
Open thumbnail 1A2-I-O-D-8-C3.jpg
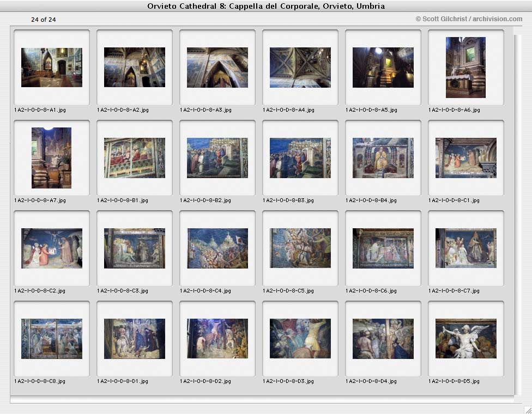(134, 248)
